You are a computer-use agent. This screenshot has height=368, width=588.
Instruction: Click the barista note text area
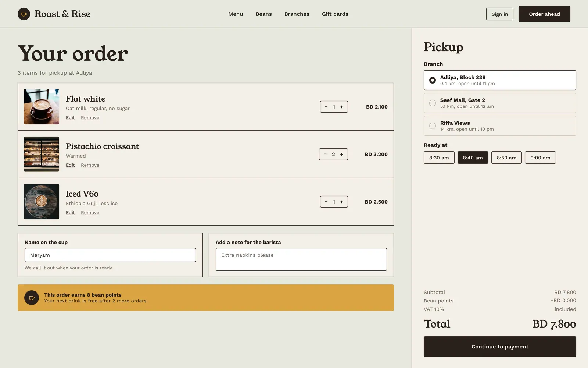click(x=301, y=259)
